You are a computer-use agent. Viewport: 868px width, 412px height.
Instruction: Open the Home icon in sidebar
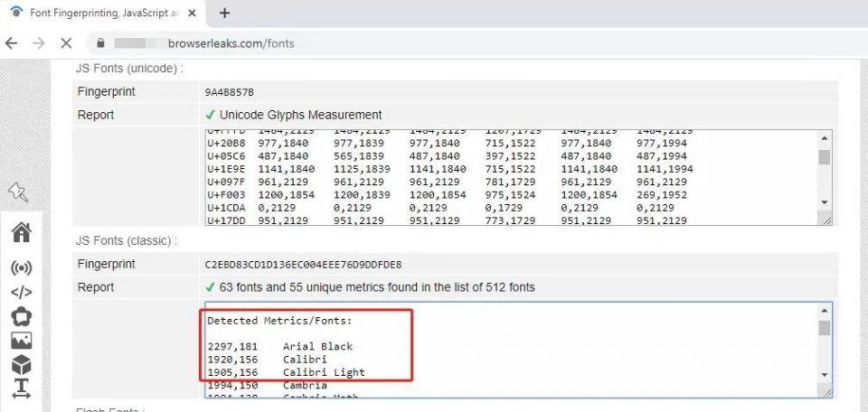pos(21,232)
